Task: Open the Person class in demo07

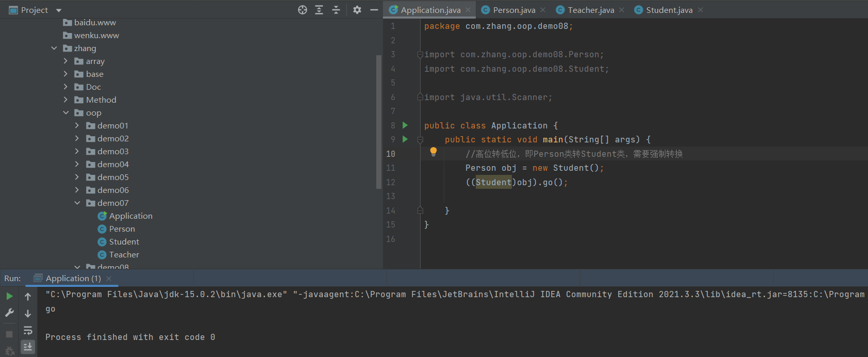Action: [x=116, y=229]
